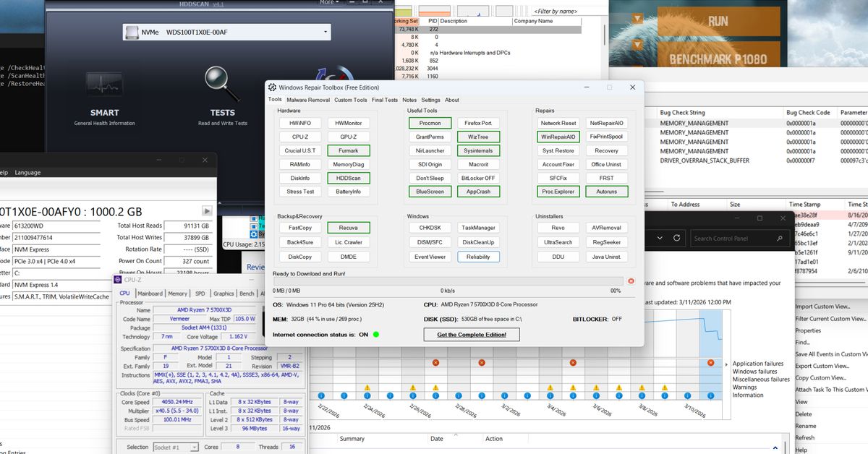Click the search magnifier icon in Control Panel

[780, 238]
